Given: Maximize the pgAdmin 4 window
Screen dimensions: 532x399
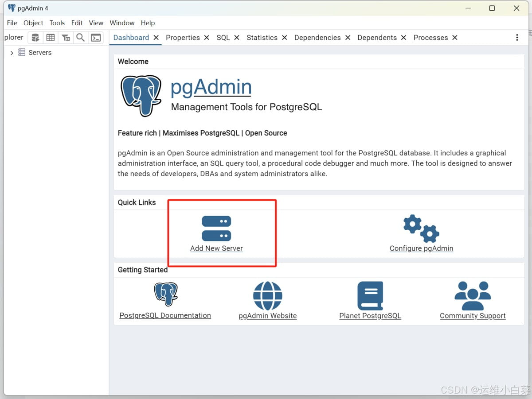Looking at the screenshot, I should pyautogui.click(x=492, y=8).
